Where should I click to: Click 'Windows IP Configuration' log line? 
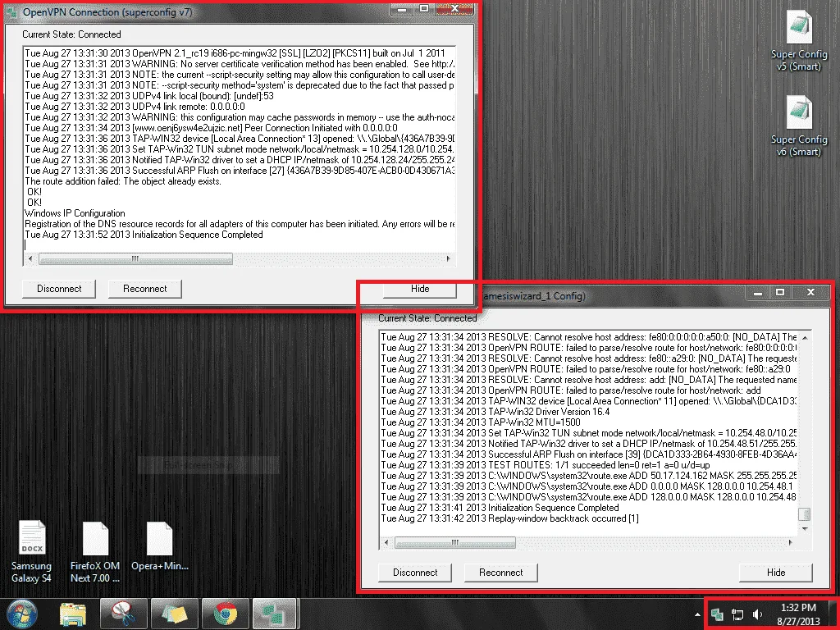click(x=75, y=213)
